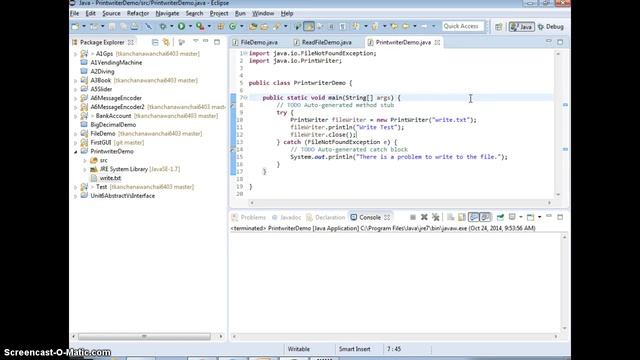The height and width of the screenshot is (360, 640).
Task: Close the PrintwriterDemo.java tab
Action: pyautogui.click(x=438, y=42)
